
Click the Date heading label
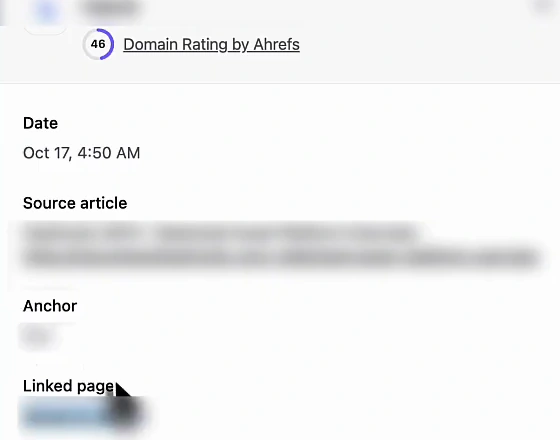[x=40, y=123]
